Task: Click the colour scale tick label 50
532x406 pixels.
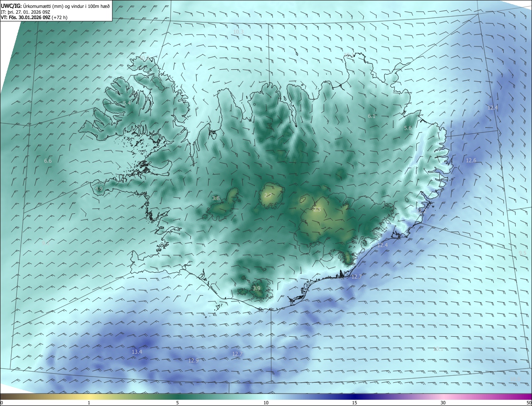Action: click(529, 403)
